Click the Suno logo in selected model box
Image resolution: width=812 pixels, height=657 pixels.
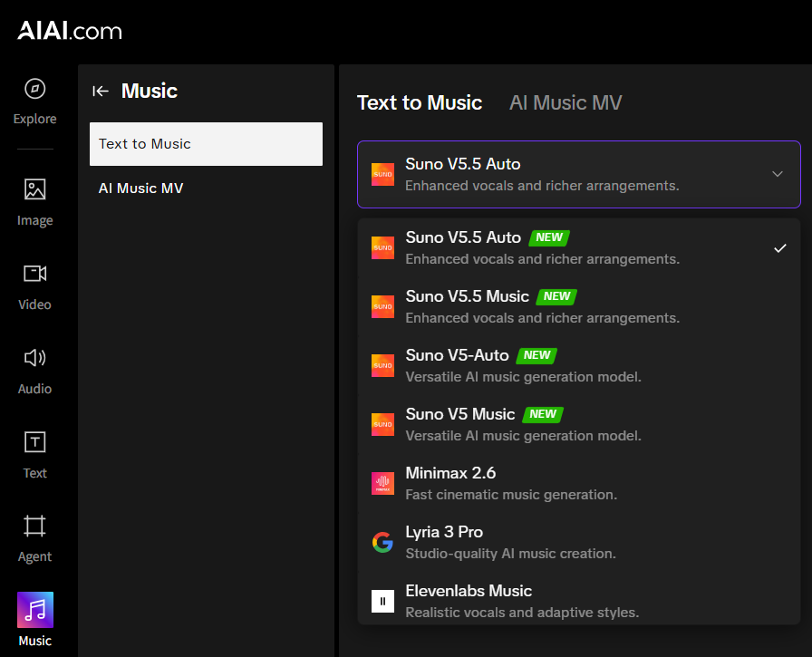click(382, 175)
